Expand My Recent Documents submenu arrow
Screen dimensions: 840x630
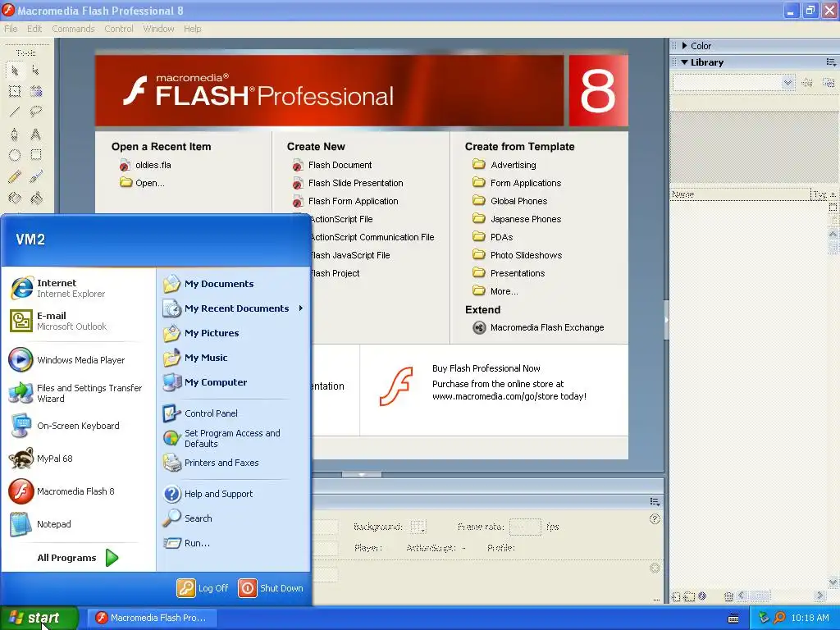[301, 308]
